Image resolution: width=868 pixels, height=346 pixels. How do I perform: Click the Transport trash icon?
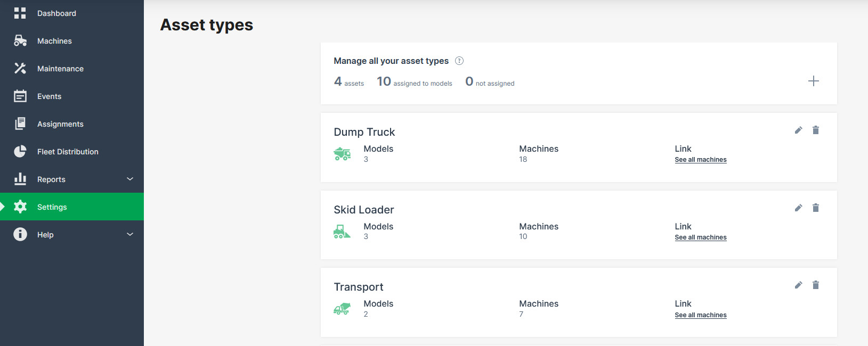pyautogui.click(x=815, y=285)
